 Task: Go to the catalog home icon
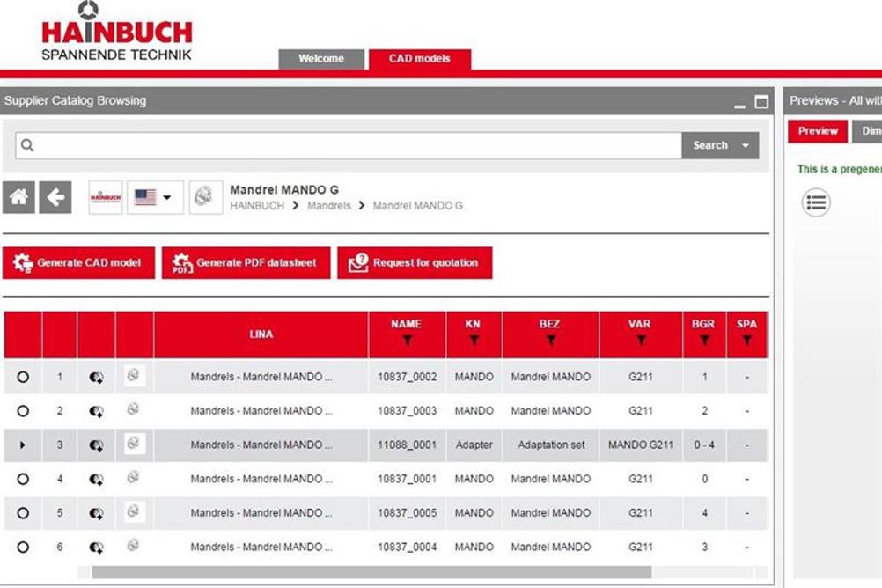pyautogui.click(x=18, y=197)
